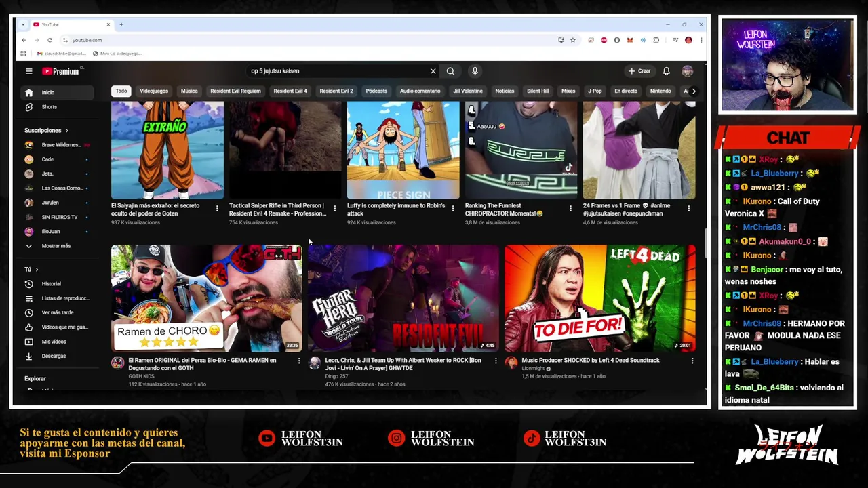Viewport: 868px width, 488px height.
Task: Open options for Ramen ORIGINAL video
Action: pos(298,361)
